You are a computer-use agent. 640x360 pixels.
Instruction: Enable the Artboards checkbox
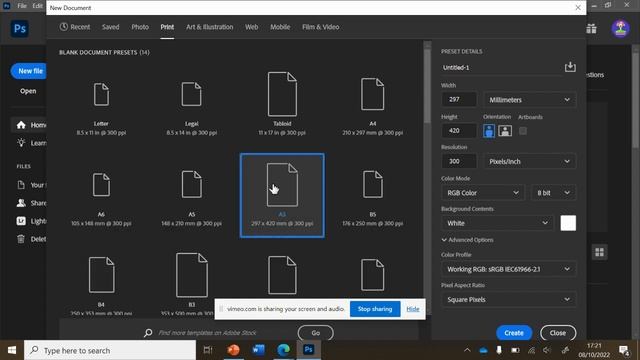[522, 131]
